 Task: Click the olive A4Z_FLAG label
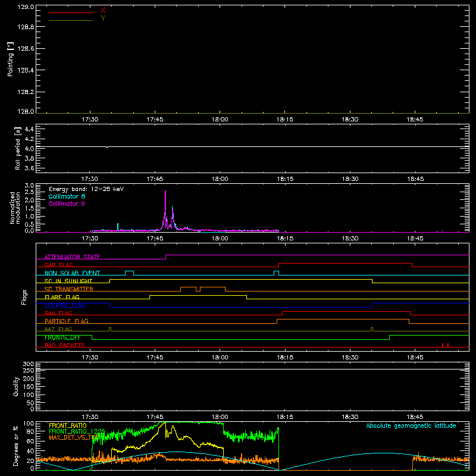coord(58,329)
